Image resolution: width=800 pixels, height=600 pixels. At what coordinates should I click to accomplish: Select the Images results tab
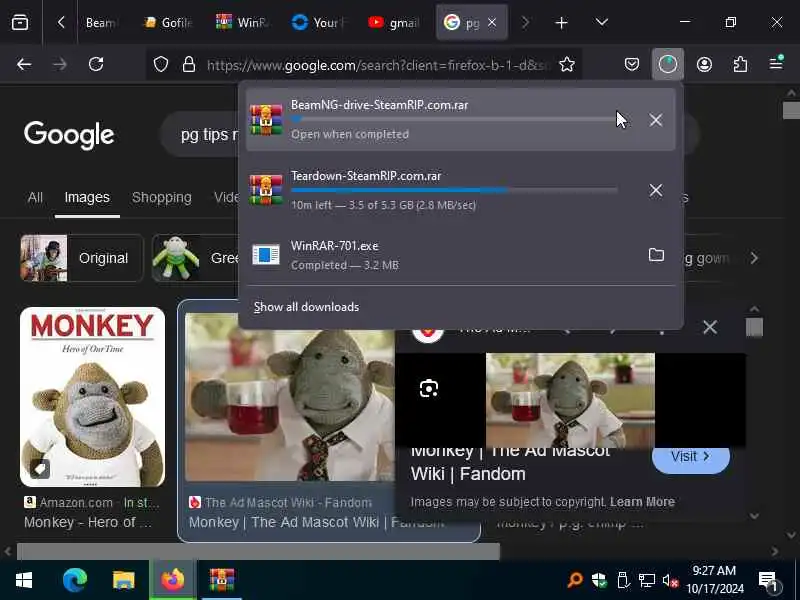(87, 197)
